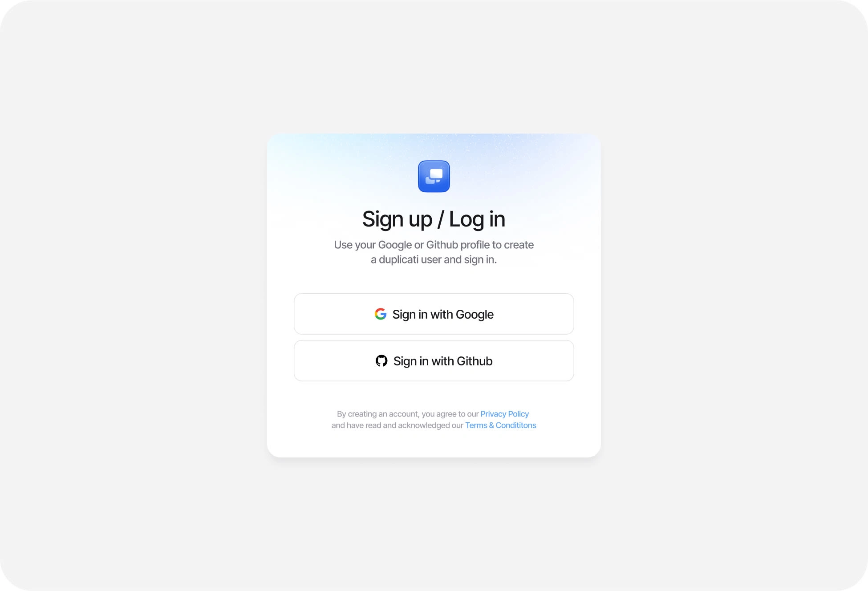Select the Sign up / Log in heading
The image size is (868, 591).
point(434,219)
